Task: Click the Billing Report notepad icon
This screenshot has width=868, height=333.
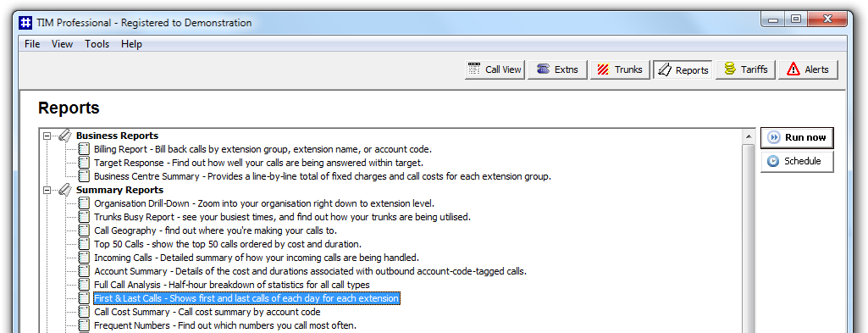Action: pyautogui.click(x=84, y=149)
